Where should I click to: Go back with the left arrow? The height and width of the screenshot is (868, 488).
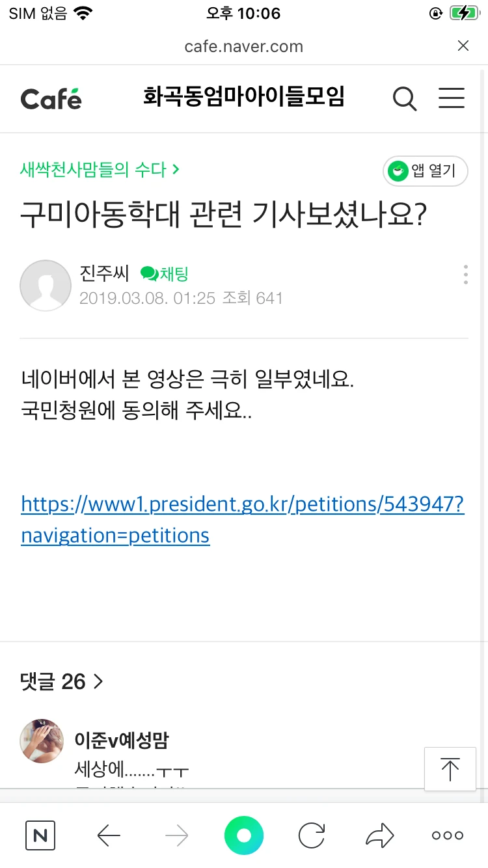click(109, 835)
